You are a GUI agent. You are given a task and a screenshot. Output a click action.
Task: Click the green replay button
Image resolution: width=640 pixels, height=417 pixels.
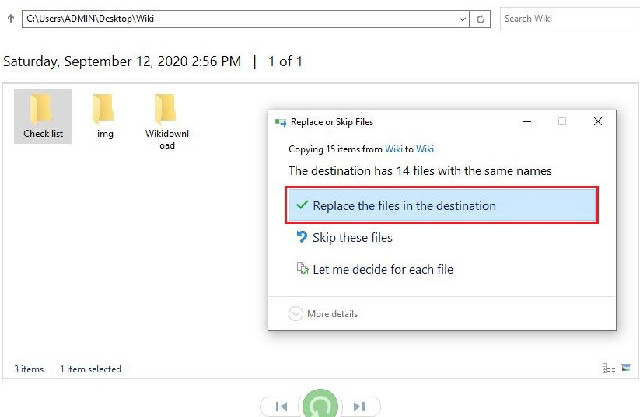320,404
